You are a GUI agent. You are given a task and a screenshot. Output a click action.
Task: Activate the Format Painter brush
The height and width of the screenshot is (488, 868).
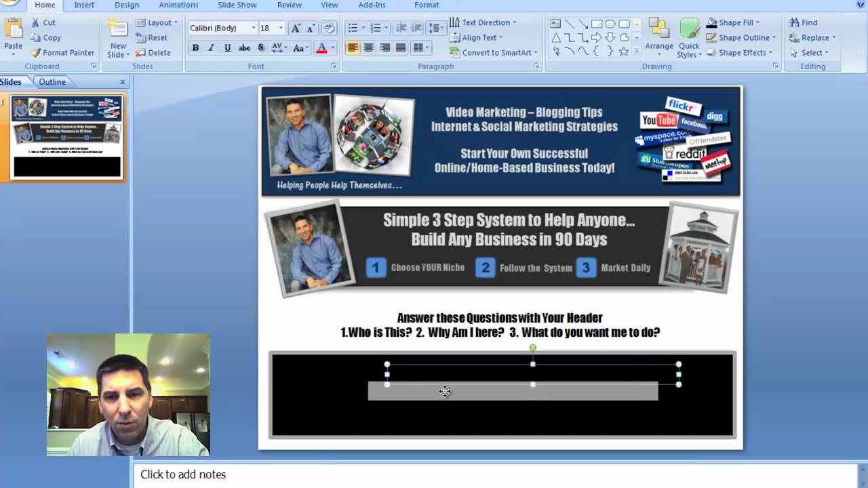pyautogui.click(x=35, y=52)
